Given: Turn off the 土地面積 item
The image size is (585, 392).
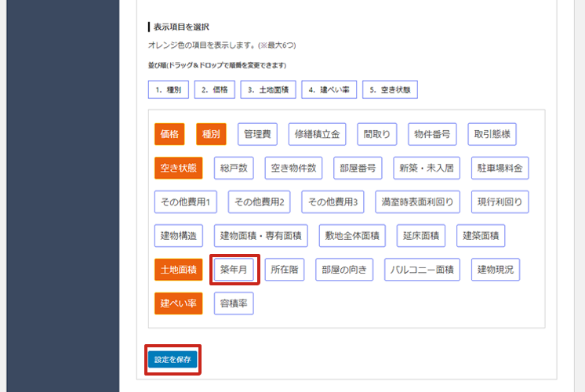Looking at the screenshot, I should (178, 270).
